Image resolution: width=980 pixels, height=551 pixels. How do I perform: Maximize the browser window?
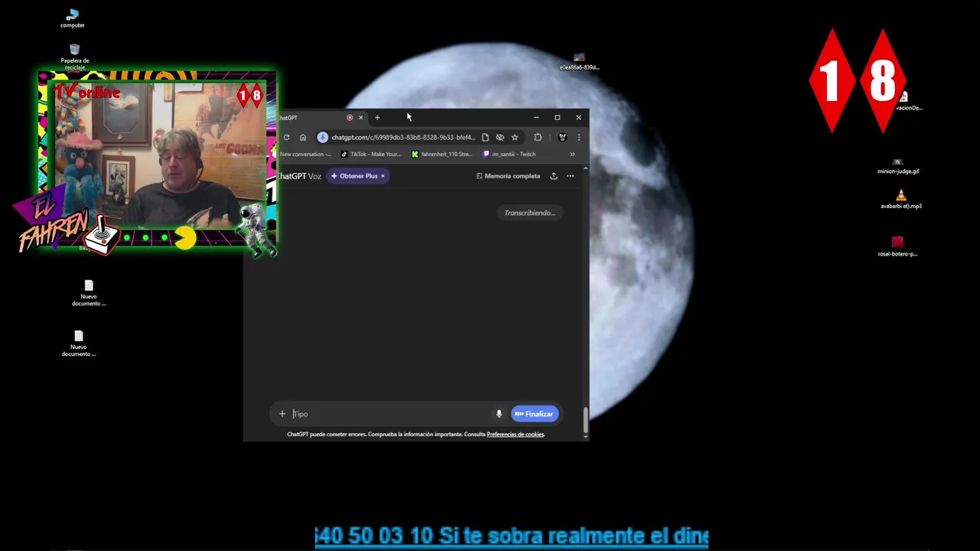(557, 118)
